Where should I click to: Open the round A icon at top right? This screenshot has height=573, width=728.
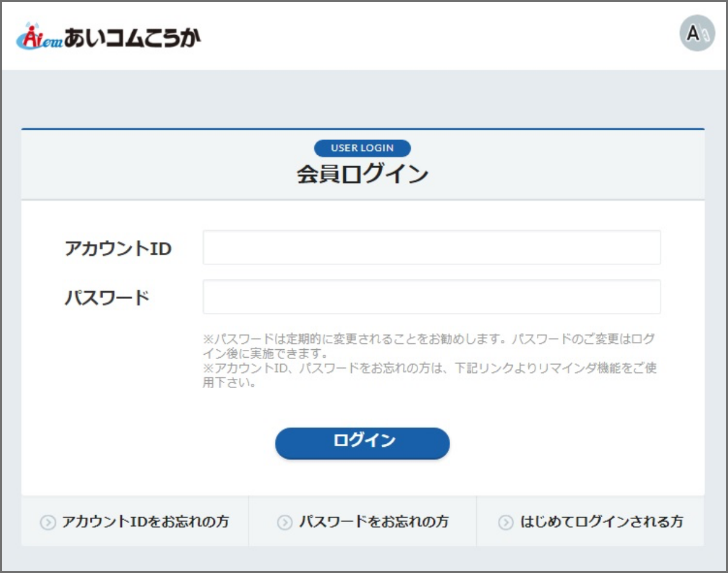[x=697, y=33]
